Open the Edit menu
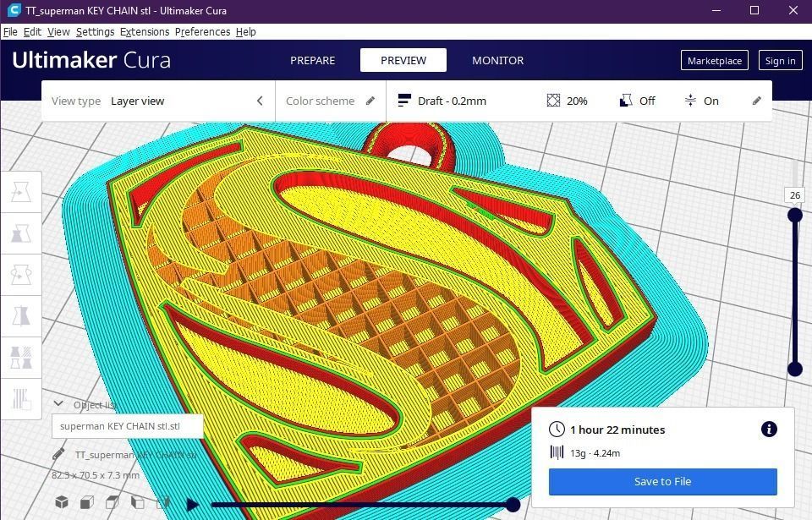The height and width of the screenshot is (520, 812). [x=32, y=31]
